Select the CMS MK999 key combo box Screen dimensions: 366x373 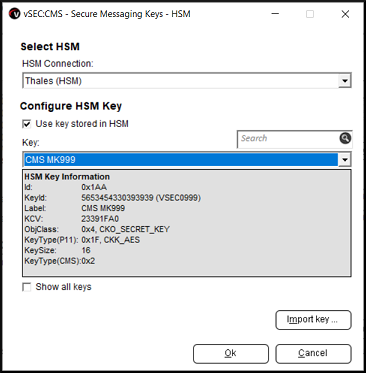point(187,160)
